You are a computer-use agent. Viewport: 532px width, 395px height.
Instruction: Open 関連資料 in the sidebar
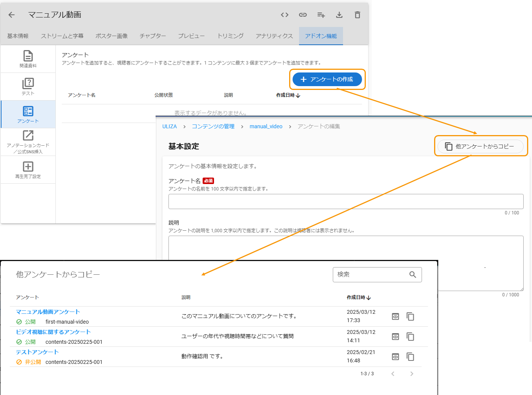(x=28, y=59)
